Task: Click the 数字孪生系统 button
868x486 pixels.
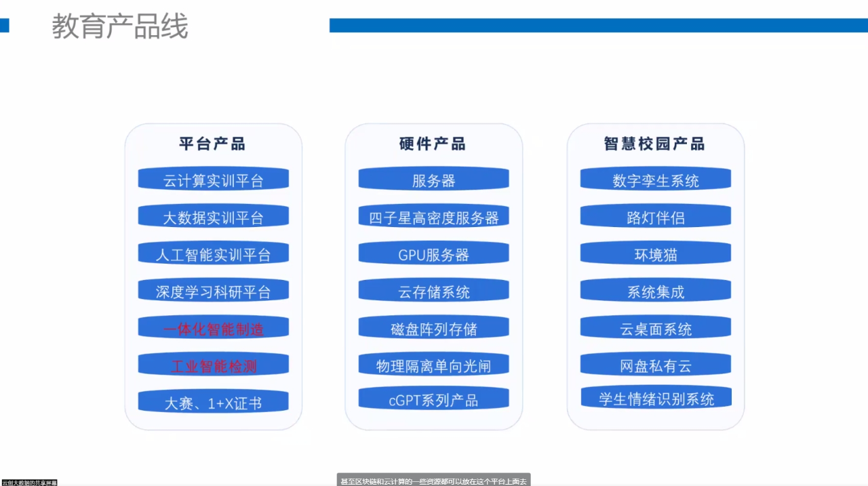Action: [x=655, y=180]
